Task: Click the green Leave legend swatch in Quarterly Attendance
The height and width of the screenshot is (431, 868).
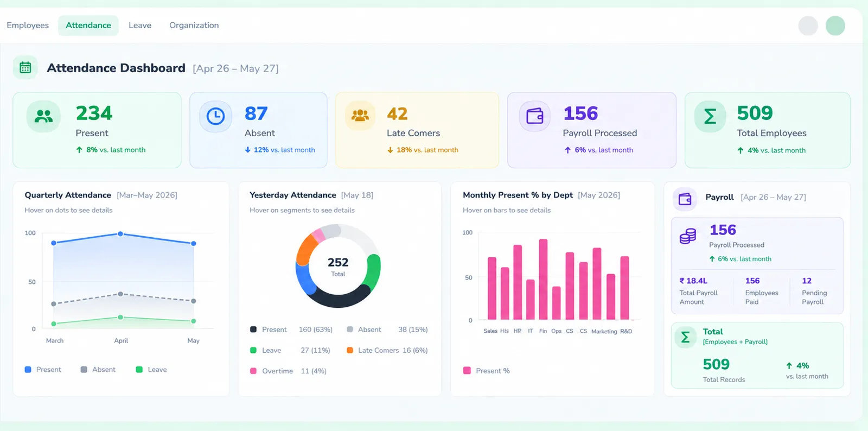Action: [139, 370]
